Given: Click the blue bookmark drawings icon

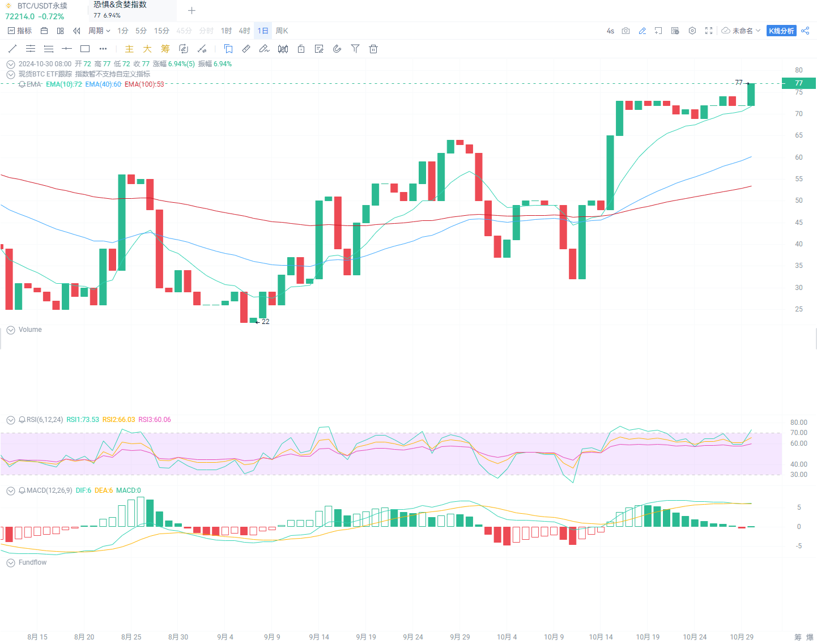Looking at the screenshot, I should pos(228,49).
